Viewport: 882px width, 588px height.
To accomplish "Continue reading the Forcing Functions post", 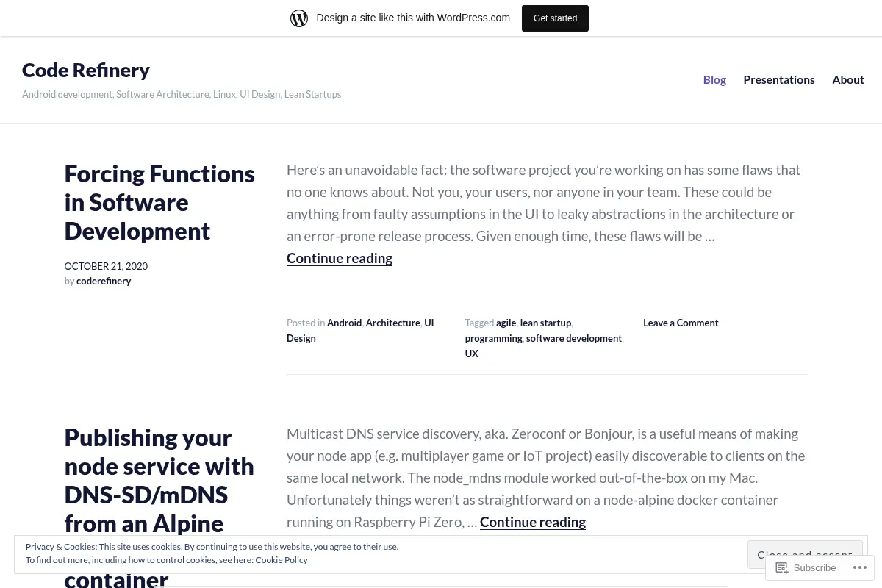I will 340,258.
